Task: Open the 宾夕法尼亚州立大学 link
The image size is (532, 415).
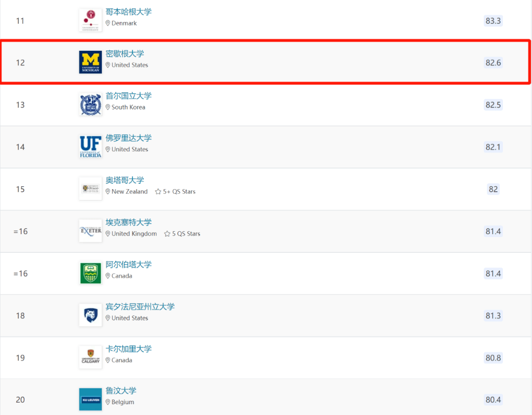Action: (140, 307)
